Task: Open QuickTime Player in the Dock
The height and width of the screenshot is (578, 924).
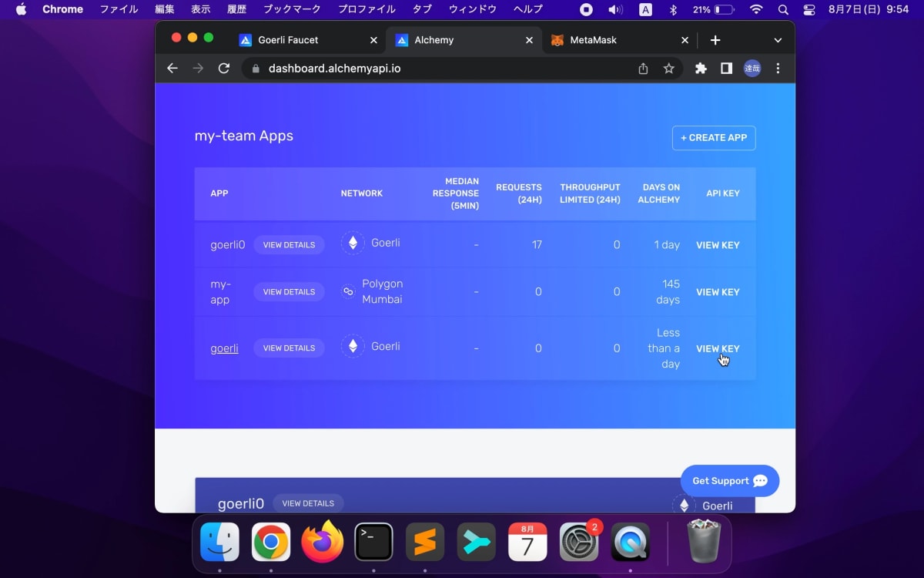Action: point(631,543)
